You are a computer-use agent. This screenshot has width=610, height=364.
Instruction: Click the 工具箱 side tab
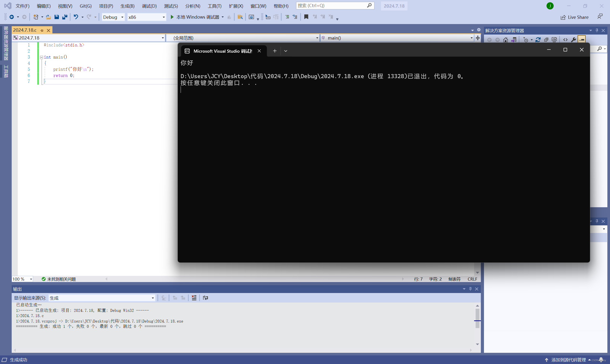6,71
